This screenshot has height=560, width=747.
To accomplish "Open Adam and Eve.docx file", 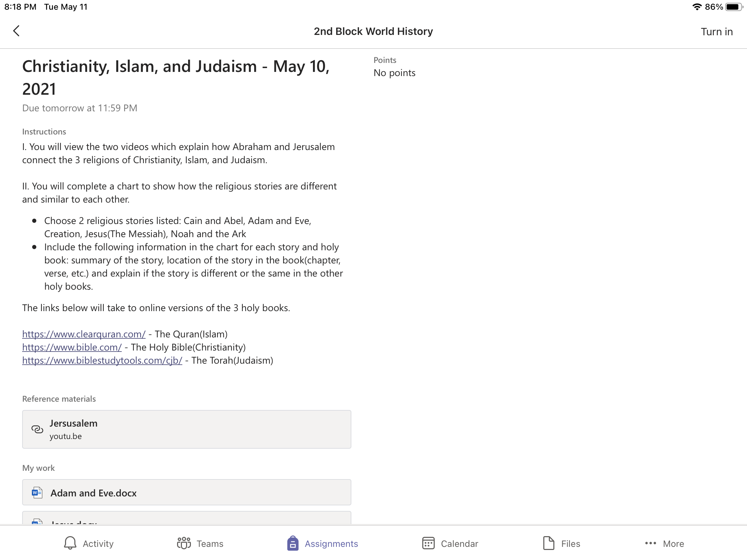I will (x=187, y=492).
